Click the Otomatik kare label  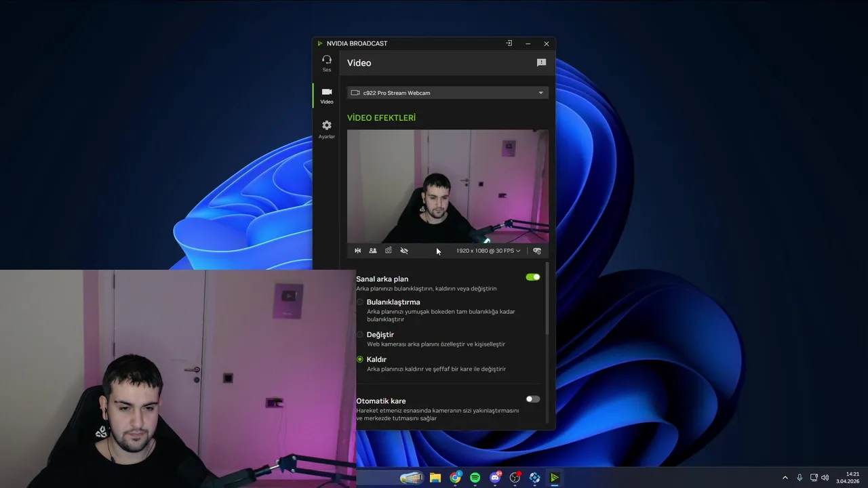click(380, 401)
